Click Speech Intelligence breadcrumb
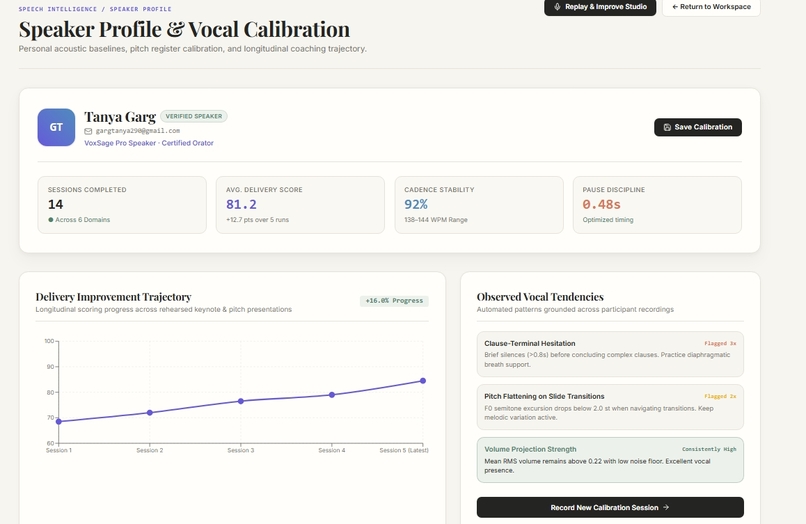 point(58,9)
